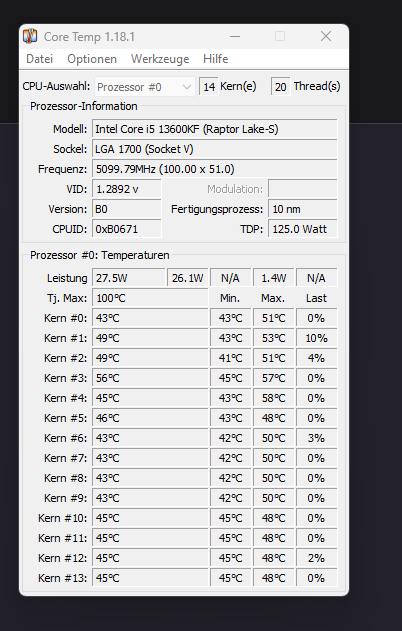Open the Optionen menu

(x=92, y=59)
